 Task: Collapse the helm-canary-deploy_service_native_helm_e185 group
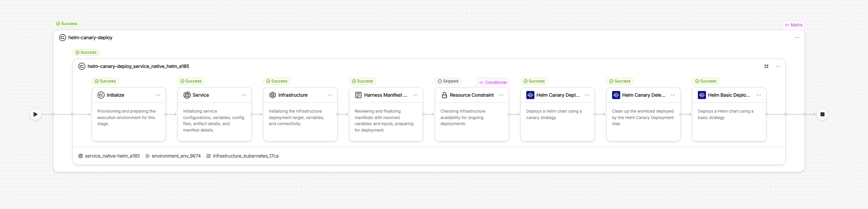[766, 66]
